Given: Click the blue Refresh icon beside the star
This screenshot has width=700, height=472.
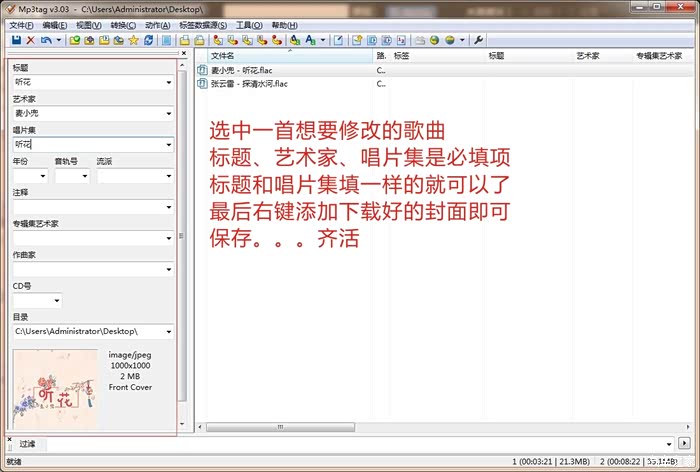Looking at the screenshot, I should pos(149,40).
